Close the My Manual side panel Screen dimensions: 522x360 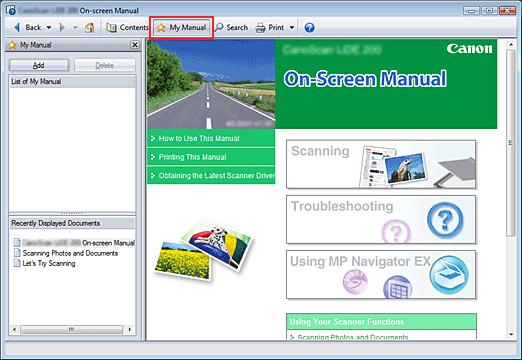[x=135, y=45]
